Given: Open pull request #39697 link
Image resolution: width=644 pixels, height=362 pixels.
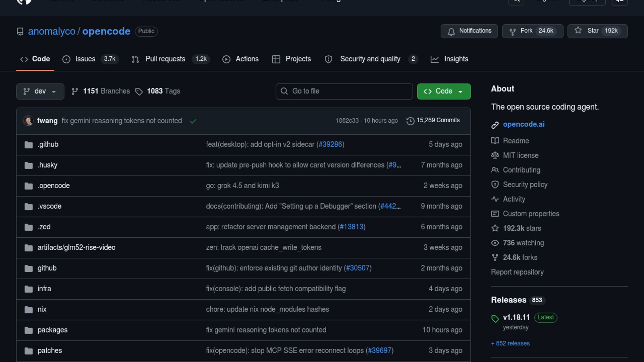Looking at the screenshot, I should pos(379,351).
